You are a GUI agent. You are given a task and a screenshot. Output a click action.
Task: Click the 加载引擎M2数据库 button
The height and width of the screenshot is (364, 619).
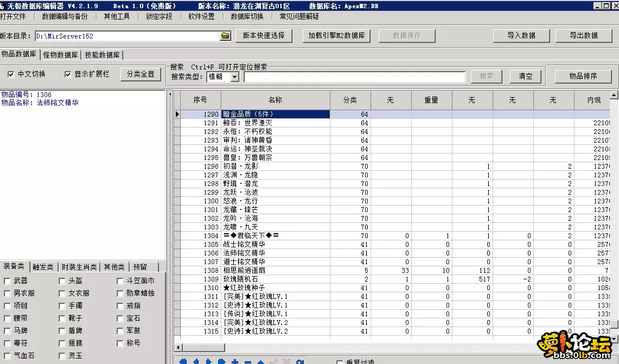pos(336,35)
